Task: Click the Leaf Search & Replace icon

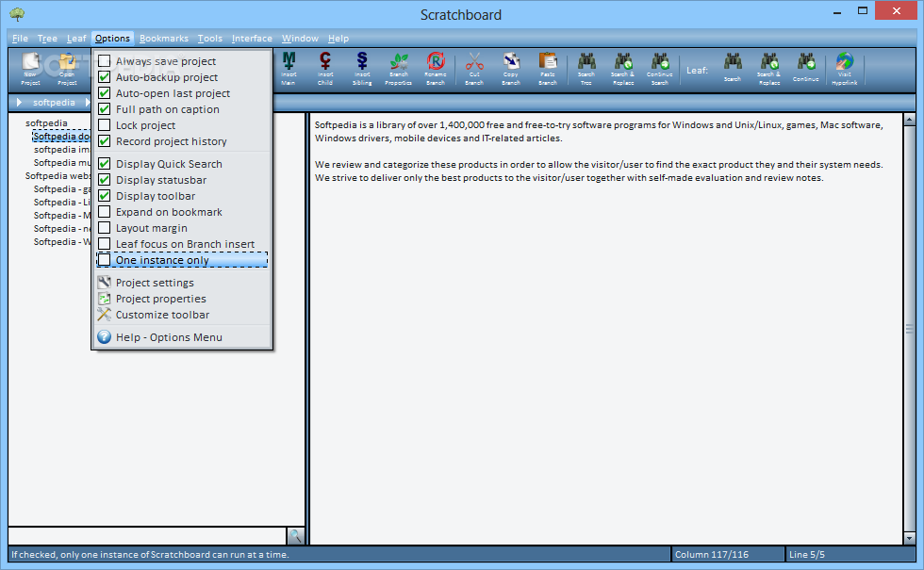Action: pos(769,68)
